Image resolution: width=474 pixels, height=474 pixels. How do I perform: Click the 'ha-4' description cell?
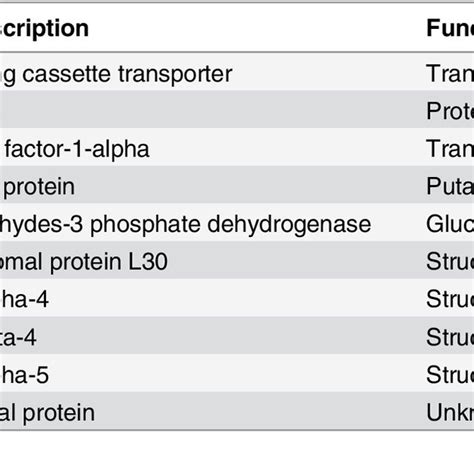coord(24,299)
